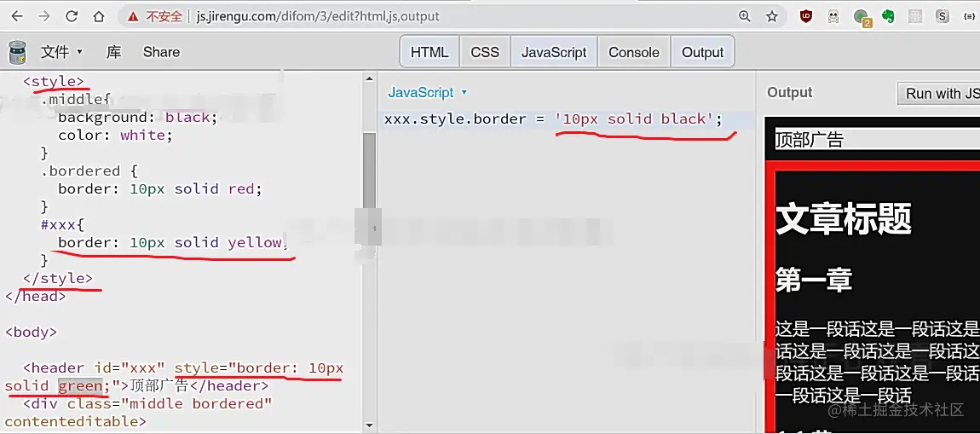Viewport: 980px width, 434px height.
Task: Toggle the Console panel tab
Action: click(634, 53)
